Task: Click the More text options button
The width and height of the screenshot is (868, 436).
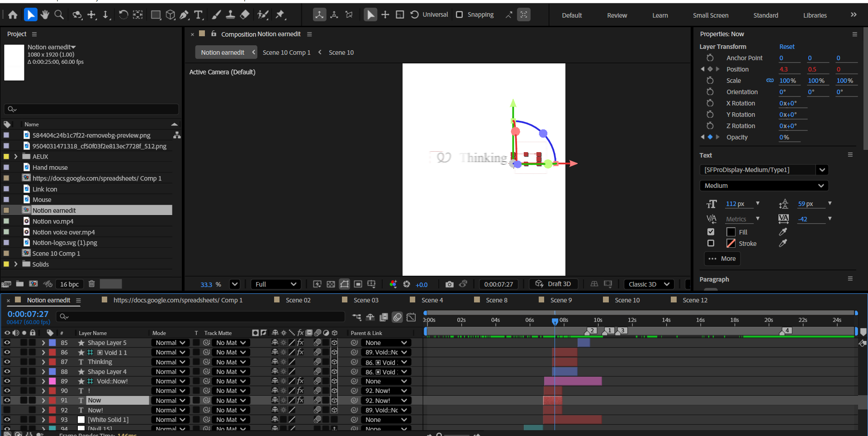Action: click(722, 259)
